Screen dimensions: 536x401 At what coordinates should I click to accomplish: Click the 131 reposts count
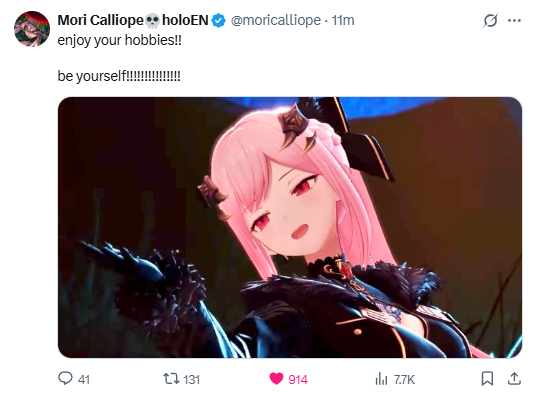(191, 379)
